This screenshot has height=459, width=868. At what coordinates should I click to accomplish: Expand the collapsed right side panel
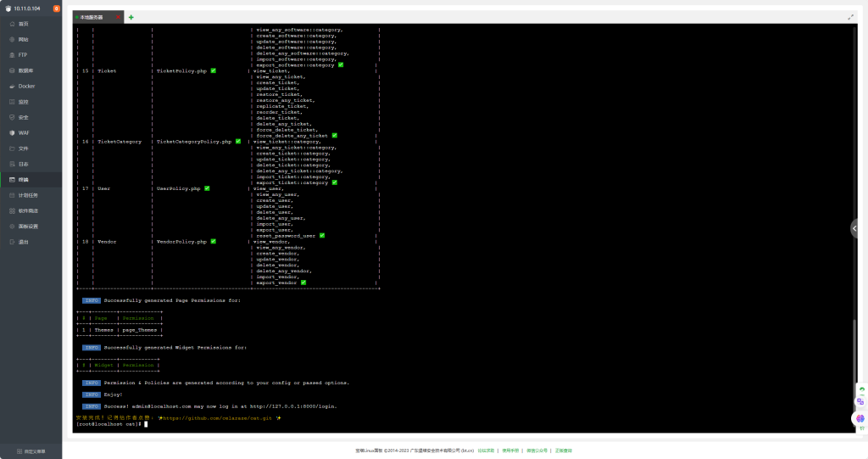854,228
